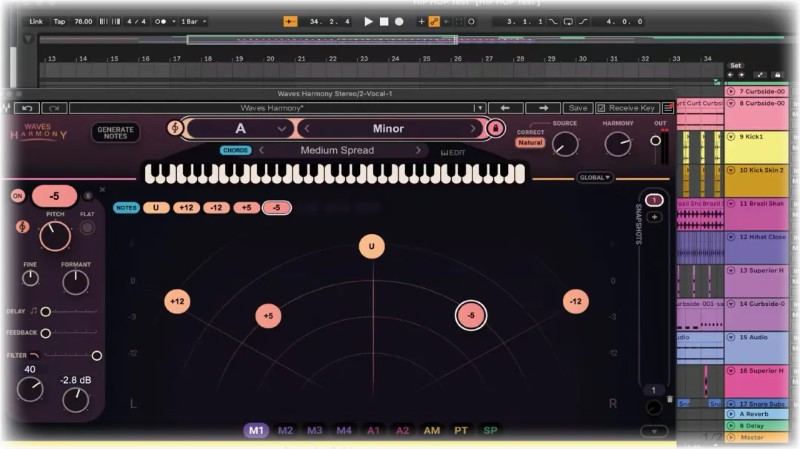Go to previous chord voicing before Medium Spread
The width and height of the screenshot is (800, 449).
coord(261,151)
